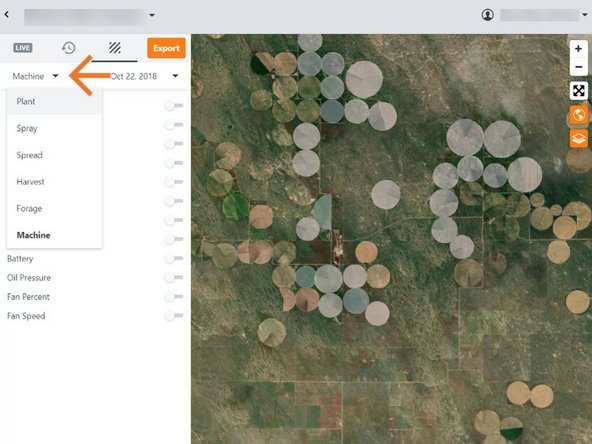Viewport: 592px width, 444px height.
Task: Click the orange globe basemap icon
Action: coord(578,114)
